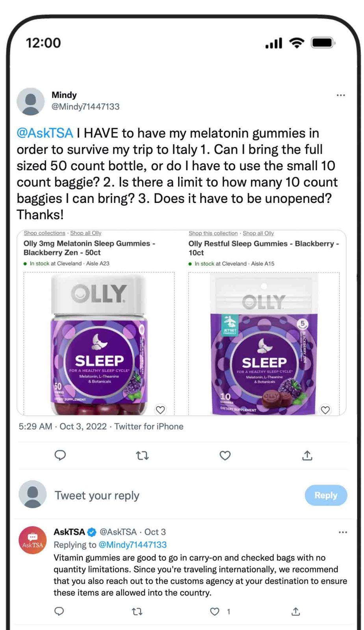
Task: Click the Twitter for iPhone source label
Action: point(149,427)
